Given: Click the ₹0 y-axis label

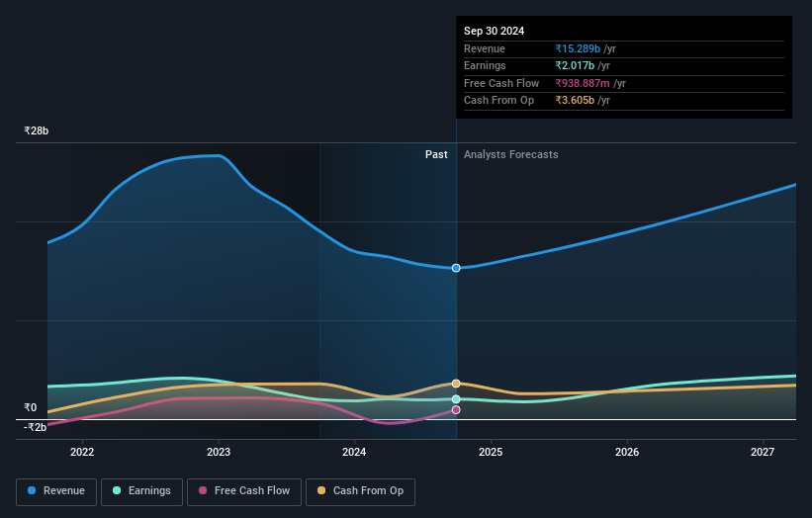Looking at the screenshot, I should tap(31, 407).
